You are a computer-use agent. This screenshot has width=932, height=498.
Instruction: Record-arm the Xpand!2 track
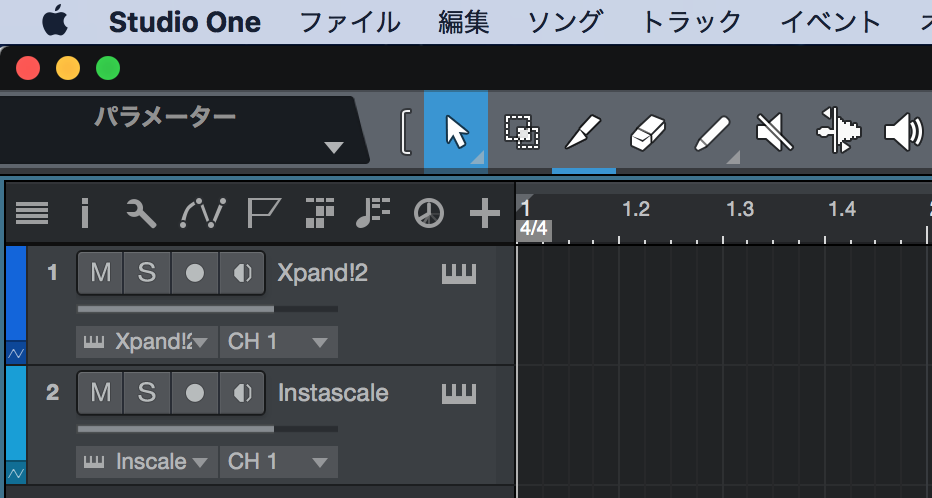tap(195, 273)
